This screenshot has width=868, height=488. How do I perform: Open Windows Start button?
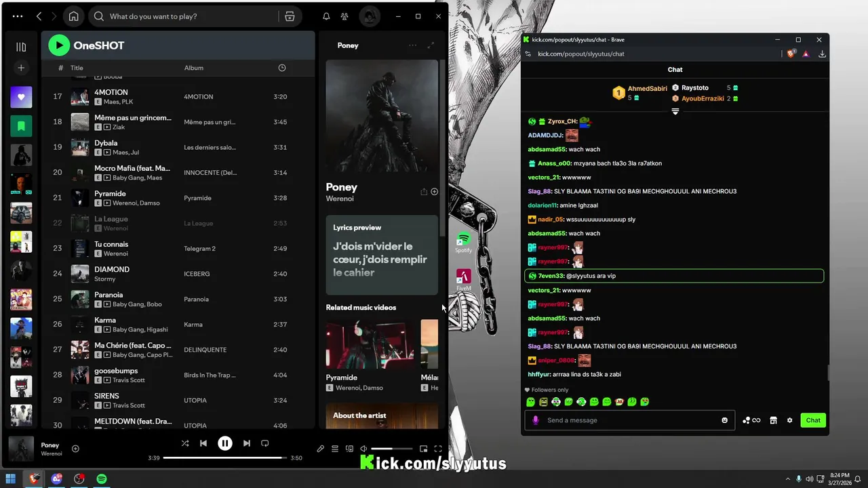point(11,479)
